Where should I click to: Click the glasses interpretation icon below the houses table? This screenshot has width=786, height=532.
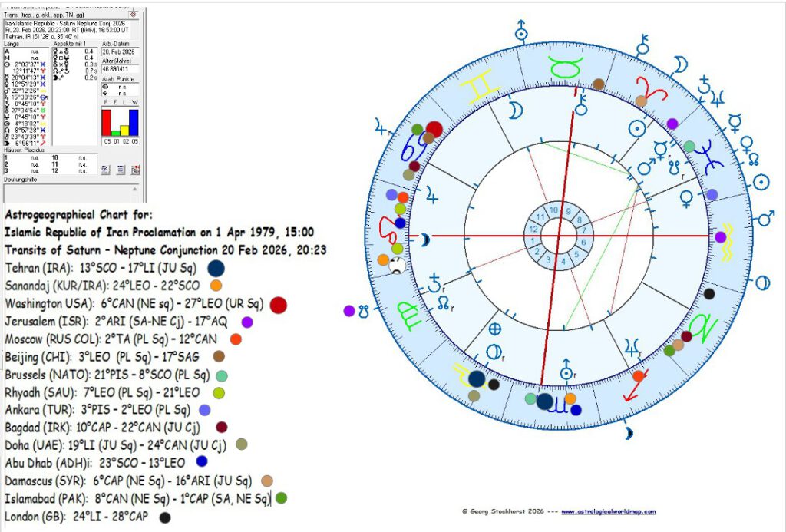[x=105, y=169]
